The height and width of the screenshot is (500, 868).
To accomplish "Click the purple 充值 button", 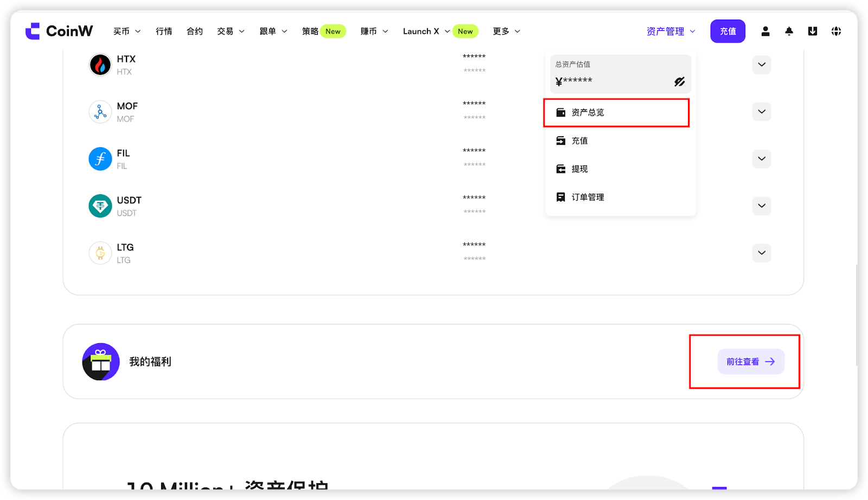I will coord(727,31).
